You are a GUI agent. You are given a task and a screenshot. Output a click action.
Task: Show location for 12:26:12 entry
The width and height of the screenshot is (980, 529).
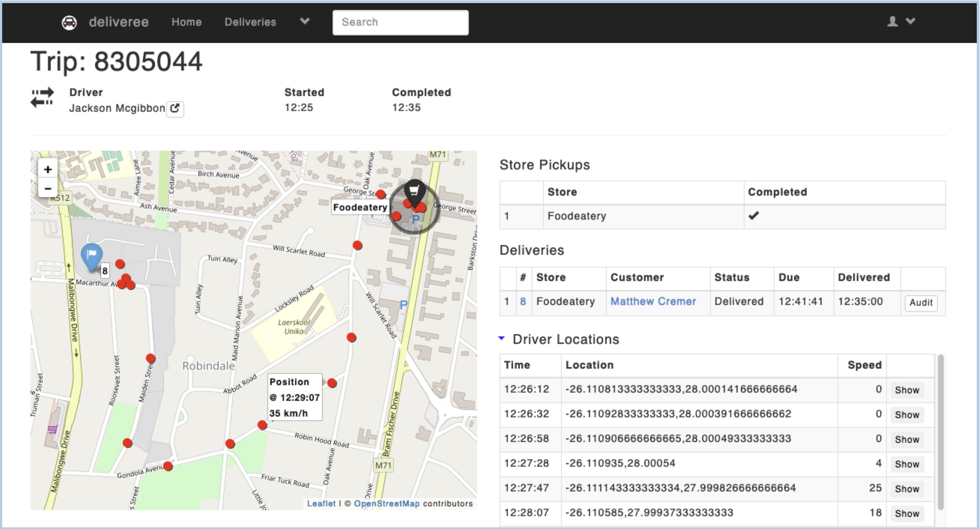907,390
